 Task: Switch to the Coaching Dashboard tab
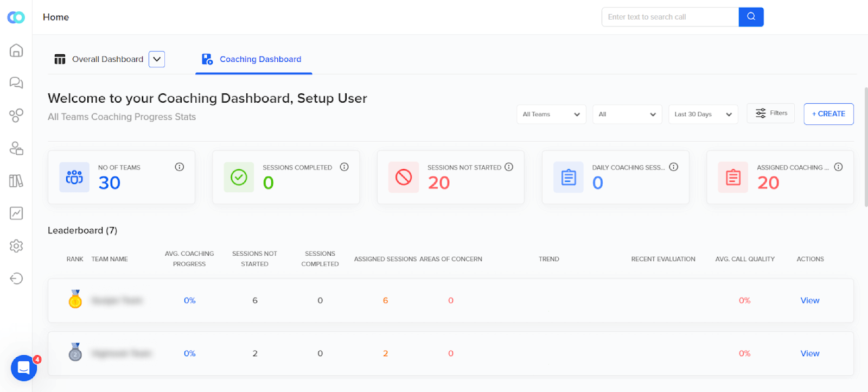pyautogui.click(x=253, y=59)
